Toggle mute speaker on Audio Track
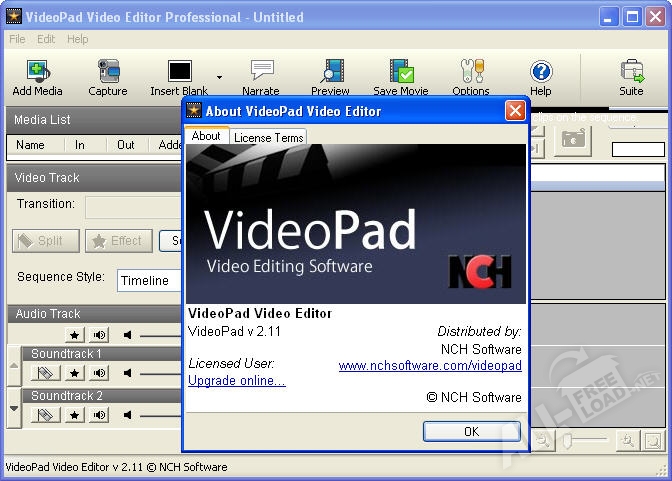This screenshot has height=481, width=672. [x=100, y=335]
